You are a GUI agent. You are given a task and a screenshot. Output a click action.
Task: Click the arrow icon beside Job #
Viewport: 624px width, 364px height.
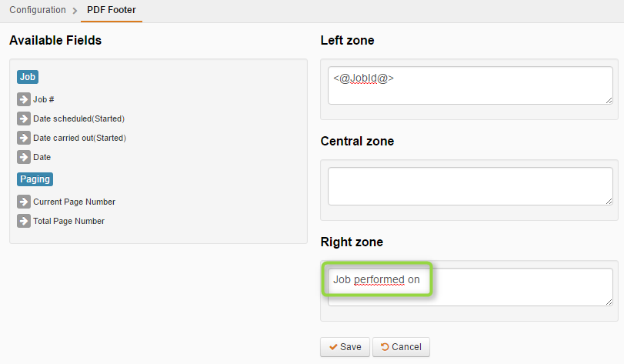(24, 99)
